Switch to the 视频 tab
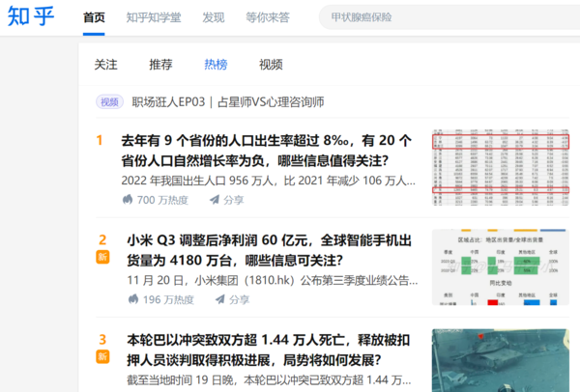 click(271, 65)
